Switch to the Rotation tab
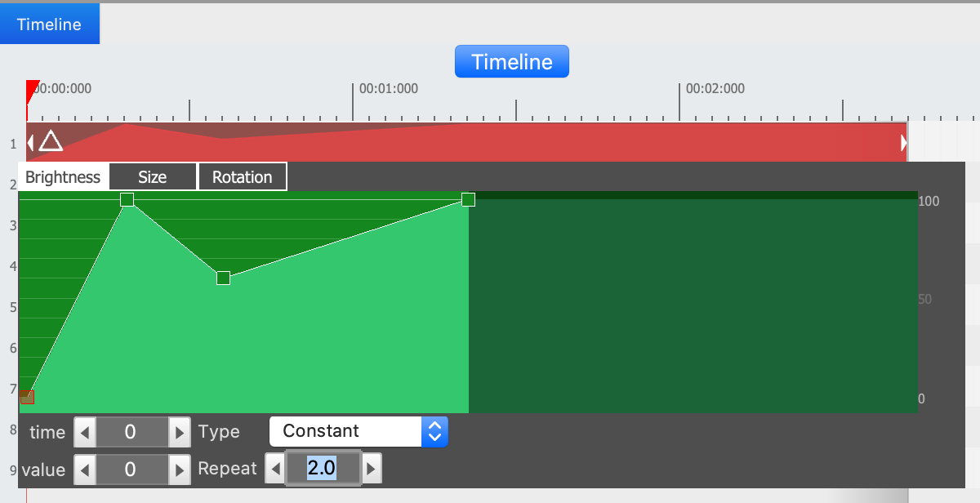This screenshot has height=503, width=980. 243,177
